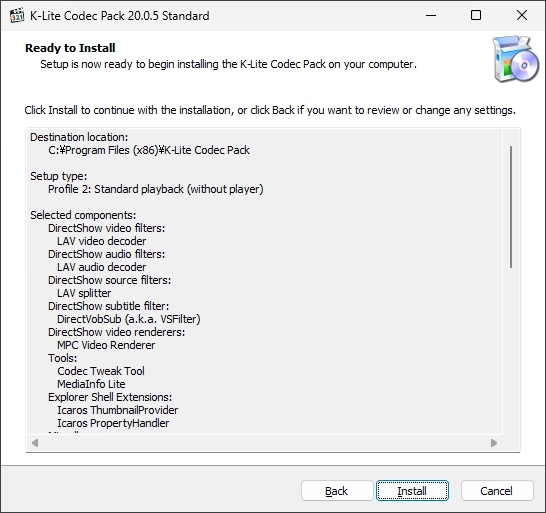Click 'Explorer Shell Extensions:' line
546x513 pixels.
click(x=110, y=397)
